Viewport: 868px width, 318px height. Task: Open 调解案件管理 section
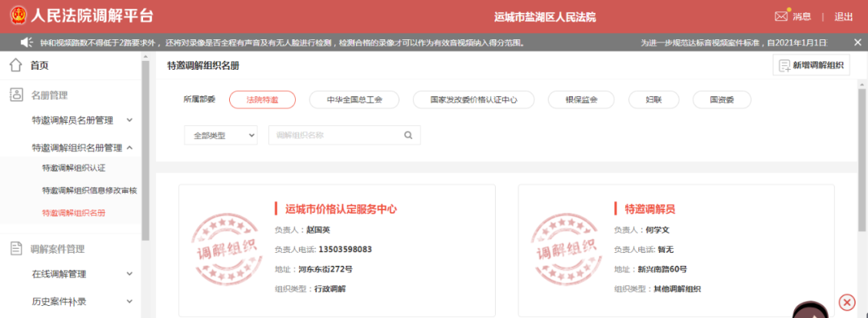pos(58,249)
